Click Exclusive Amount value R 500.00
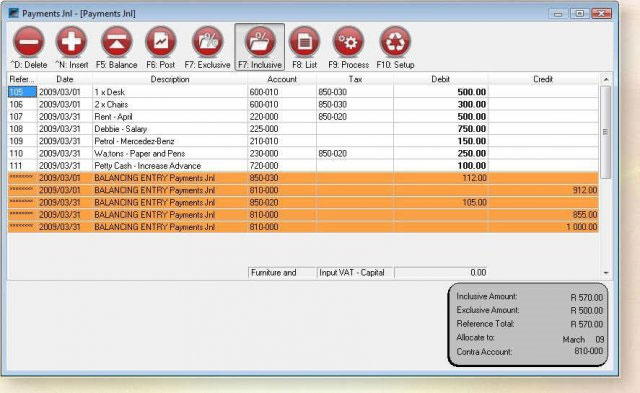The width and height of the screenshot is (640, 393). tap(587, 311)
